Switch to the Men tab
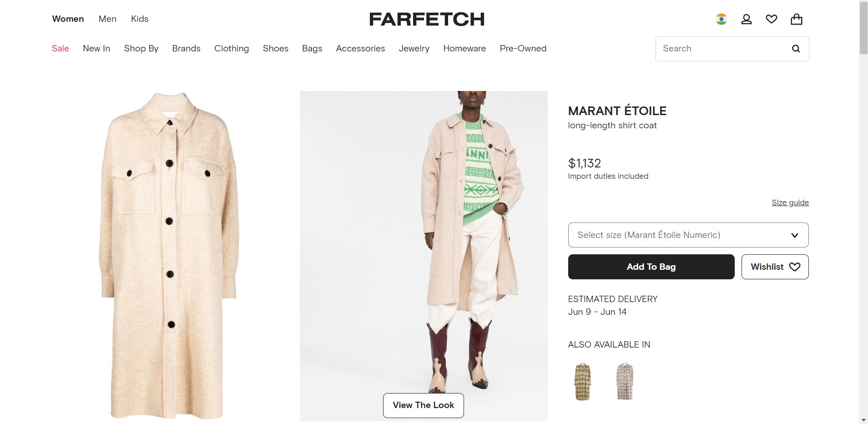The image size is (868, 424). (107, 19)
